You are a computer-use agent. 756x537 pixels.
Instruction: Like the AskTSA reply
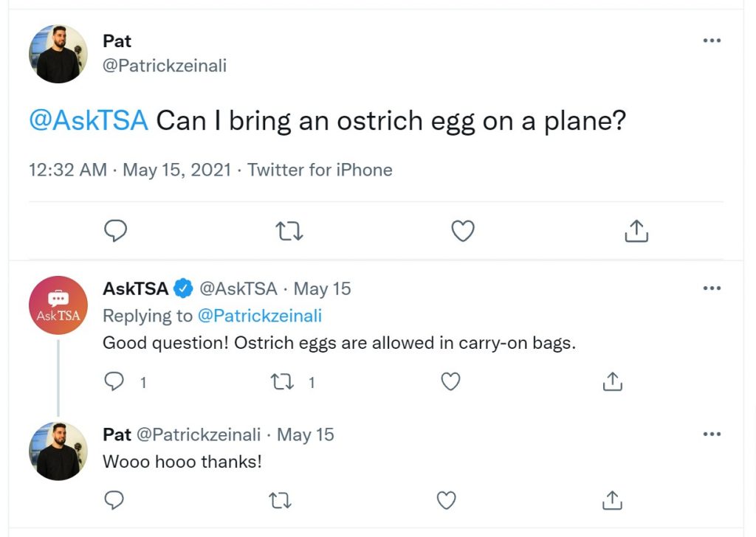pyautogui.click(x=450, y=381)
